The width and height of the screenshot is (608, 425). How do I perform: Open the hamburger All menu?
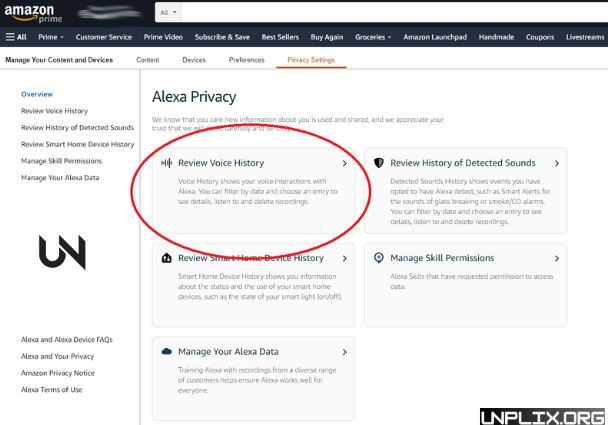point(16,37)
